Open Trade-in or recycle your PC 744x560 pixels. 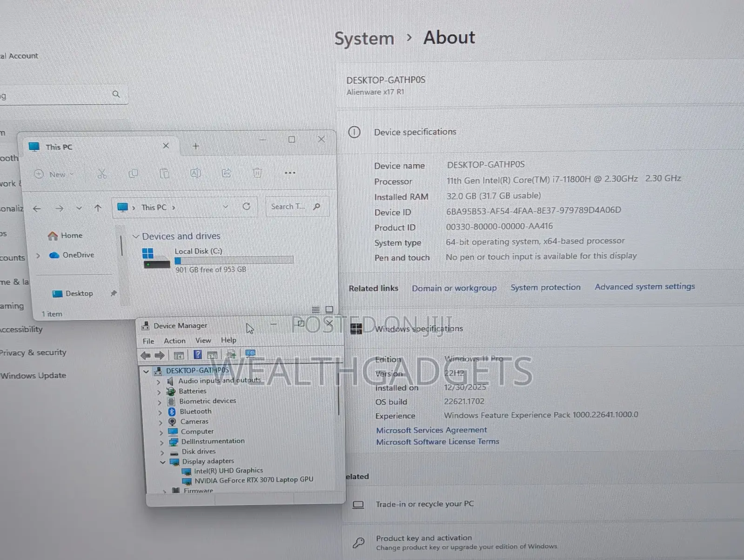[x=543, y=504]
